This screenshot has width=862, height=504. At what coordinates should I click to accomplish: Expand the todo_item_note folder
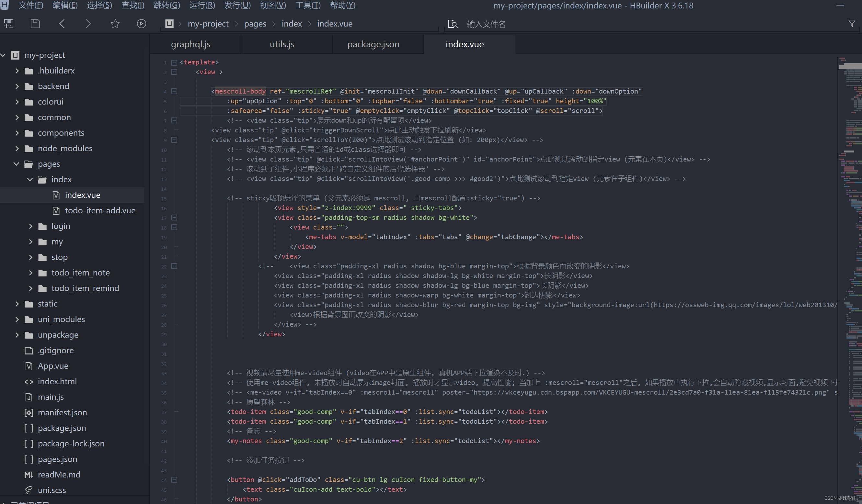click(x=31, y=273)
